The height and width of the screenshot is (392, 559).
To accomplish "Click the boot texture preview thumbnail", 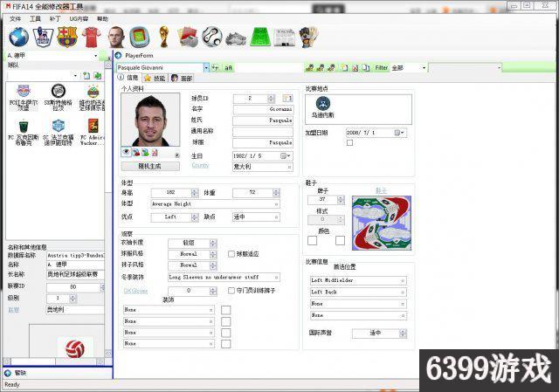I will (382, 224).
